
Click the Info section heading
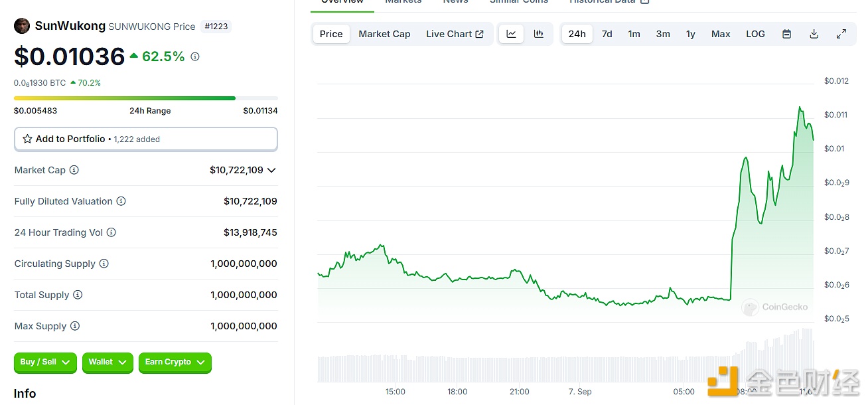[25, 394]
